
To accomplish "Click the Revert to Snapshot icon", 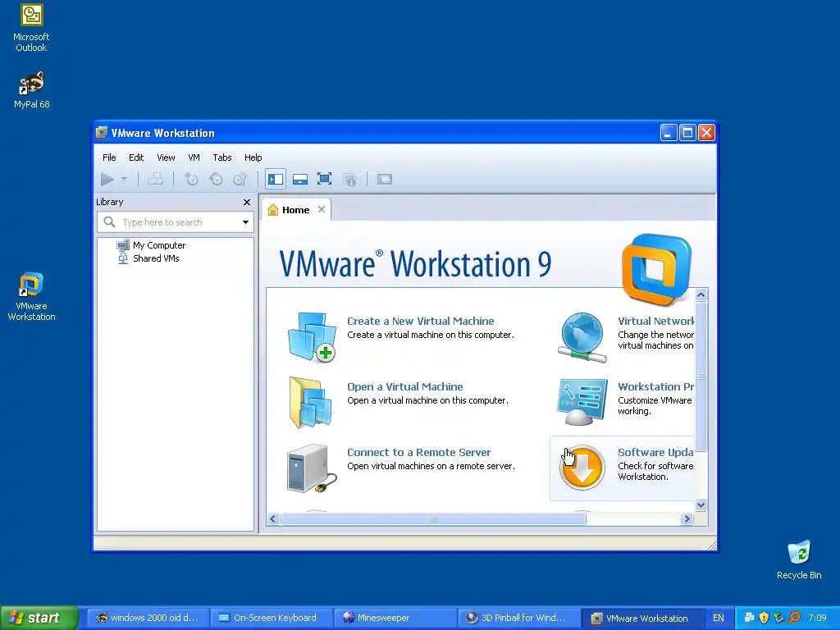I will click(x=216, y=179).
